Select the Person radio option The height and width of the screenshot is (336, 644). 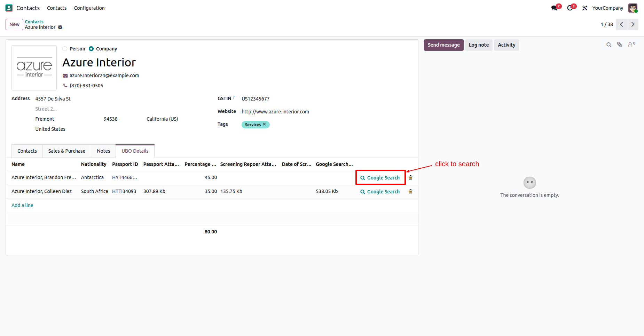(65, 49)
